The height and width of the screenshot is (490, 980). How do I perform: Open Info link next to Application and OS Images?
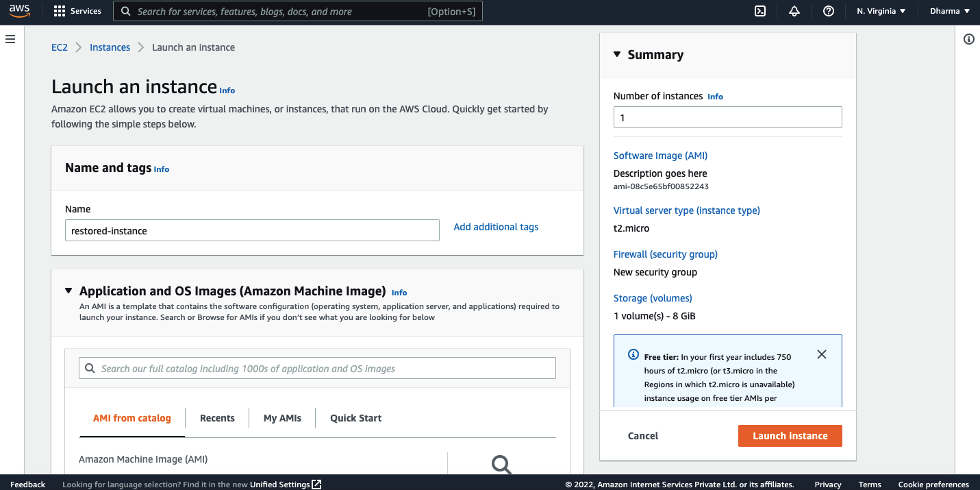[399, 293]
